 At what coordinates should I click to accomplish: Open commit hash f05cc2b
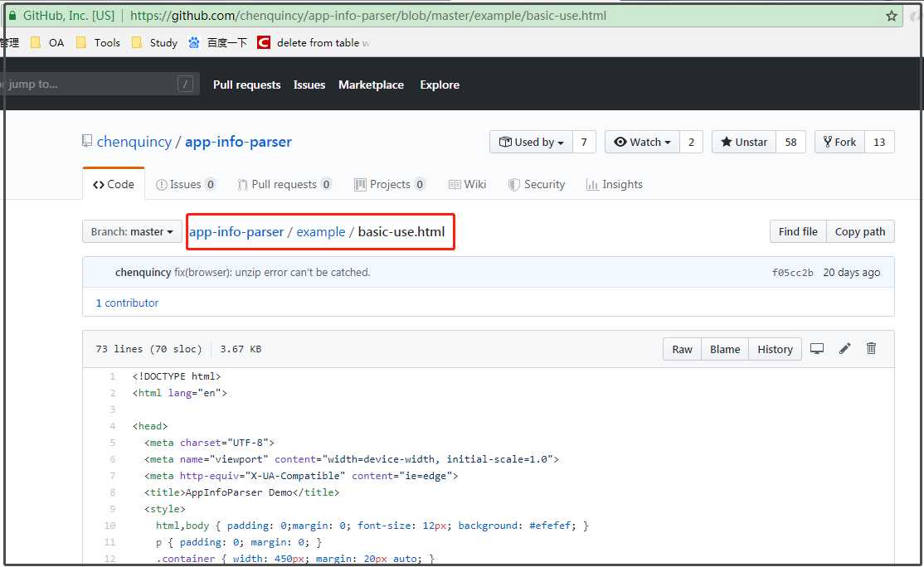tap(793, 273)
